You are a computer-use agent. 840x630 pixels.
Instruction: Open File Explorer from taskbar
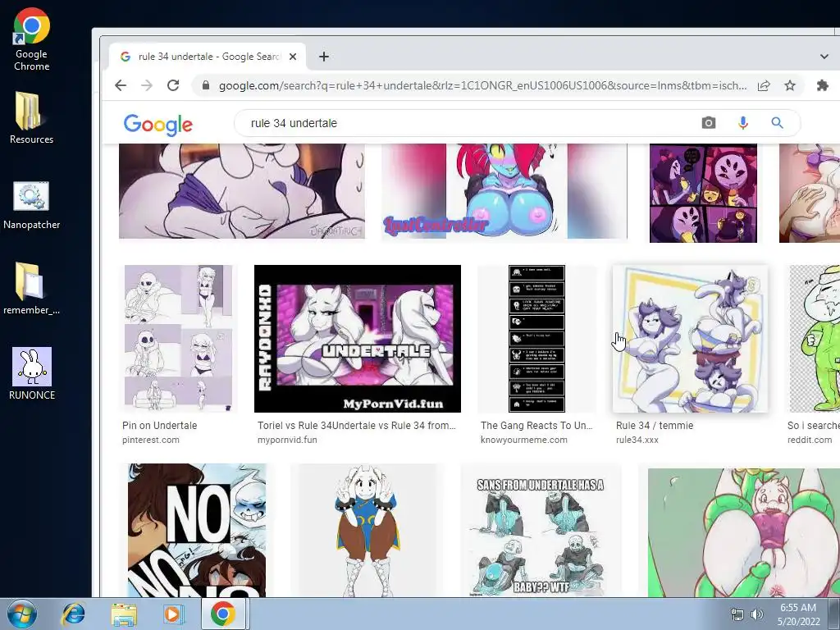[124, 614]
